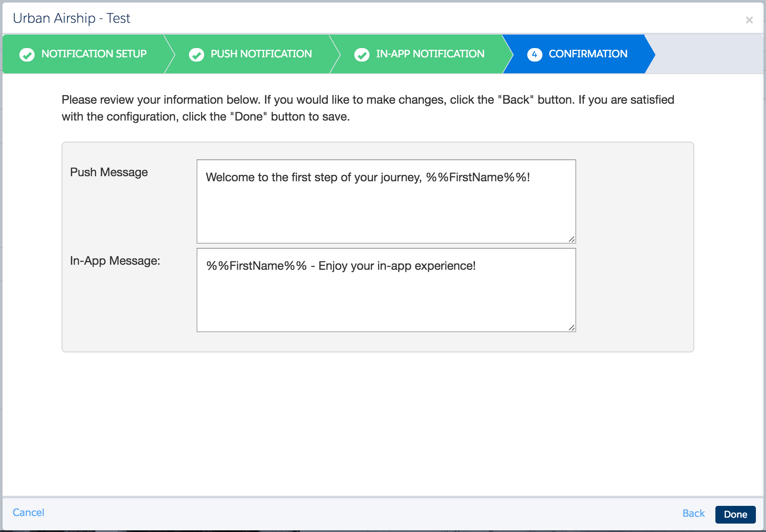Click the Done button to save
766x532 pixels.
(735, 514)
